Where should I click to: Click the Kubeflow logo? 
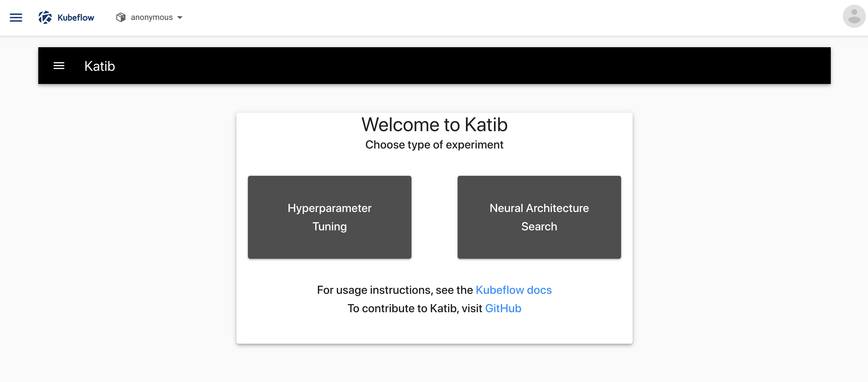click(66, 18)
